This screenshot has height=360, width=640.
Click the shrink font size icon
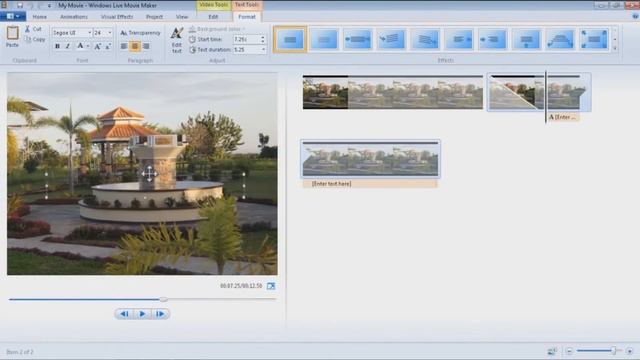pyautogui.click(x=108, y=46)
